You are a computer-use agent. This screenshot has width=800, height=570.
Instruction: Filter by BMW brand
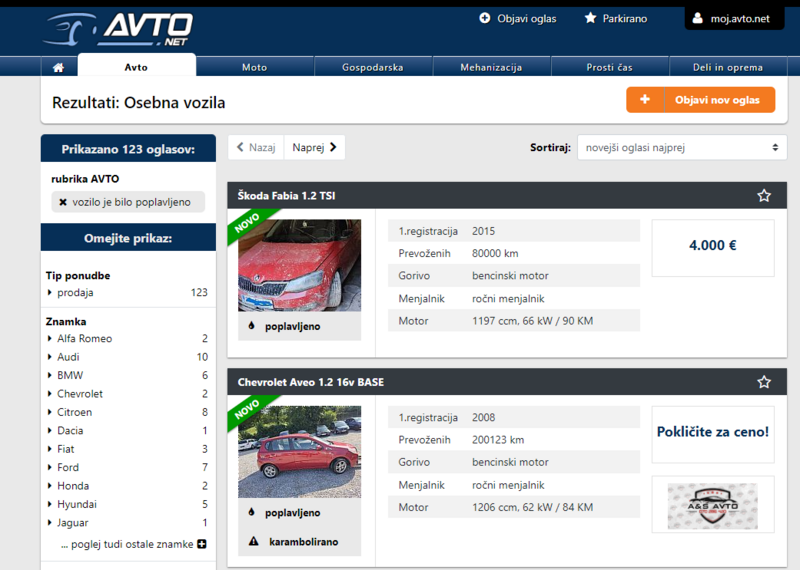pyautogui.click(x=70, y=375)
